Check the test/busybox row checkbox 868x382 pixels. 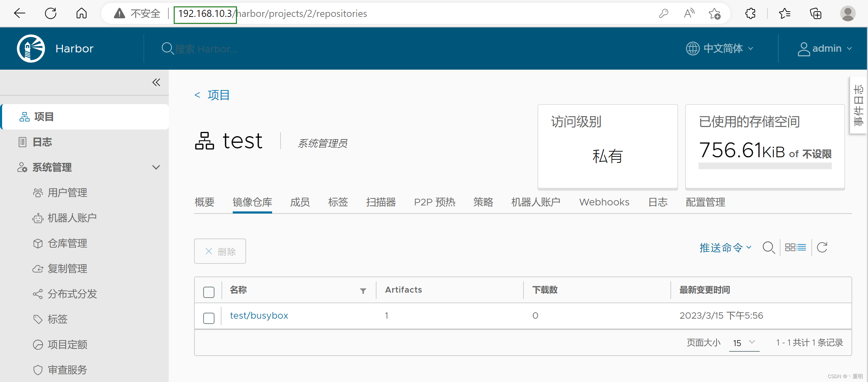[209, 318]
